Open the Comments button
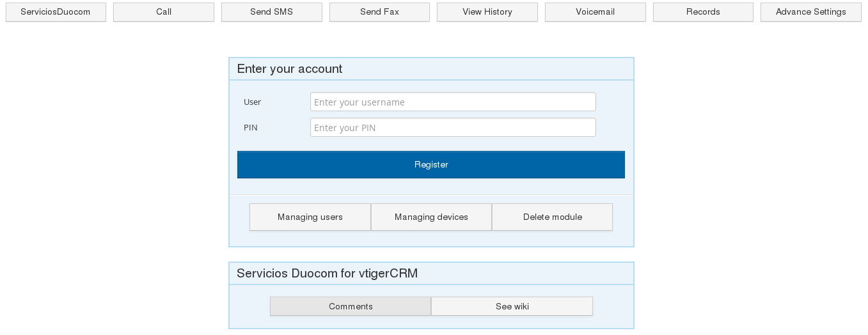868x335 pixels. [x=351, y=307]
